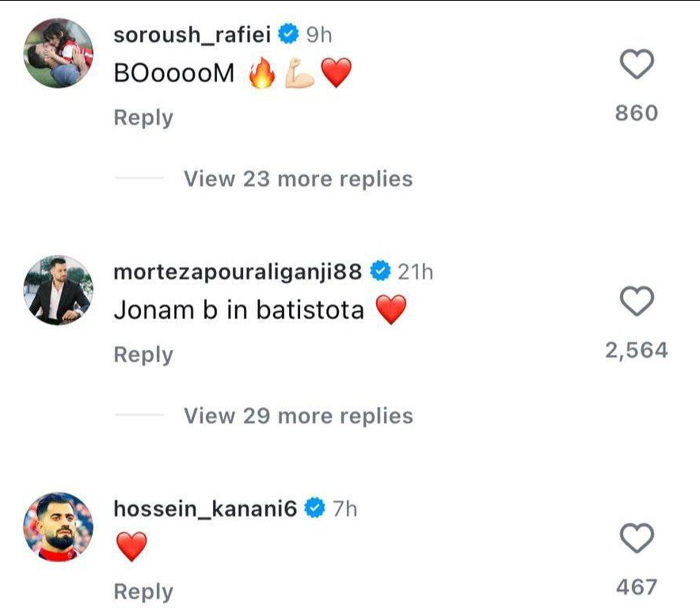Click the 860 likes count
Image resolution: width=700 pixels, height=616 pixels.
[x=637, y=113]
